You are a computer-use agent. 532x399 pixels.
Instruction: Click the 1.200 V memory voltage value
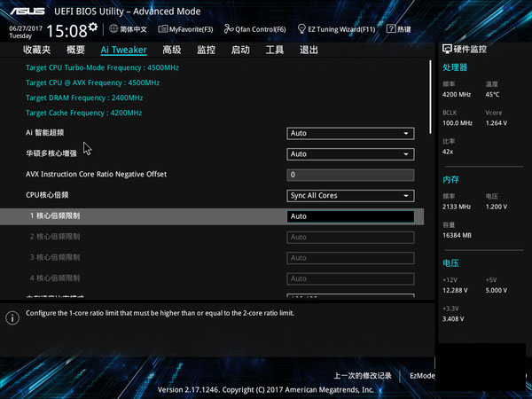[x=496, y=207]
